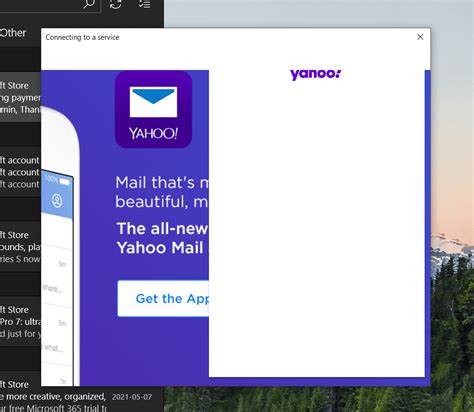The height and width of the screenshot is (412, 474).
Task: Open the Store email mentioning Series S
Action: [20, 247]
